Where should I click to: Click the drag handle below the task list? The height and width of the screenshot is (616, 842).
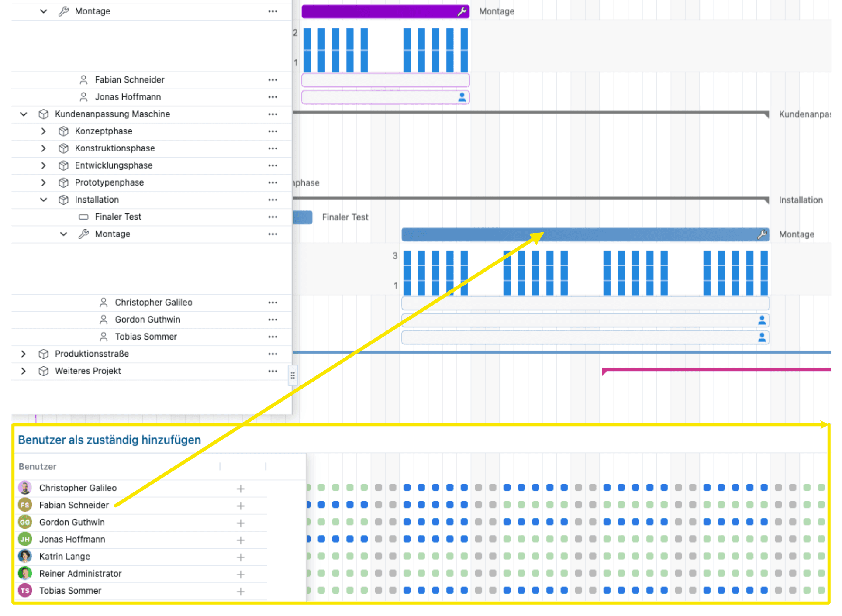(x=293, y=375)
